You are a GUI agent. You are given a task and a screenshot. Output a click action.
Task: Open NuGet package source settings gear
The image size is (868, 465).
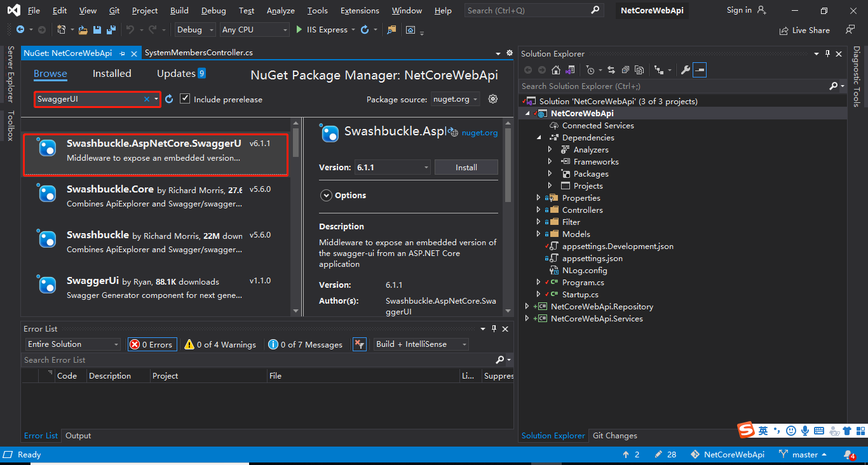pyautogui.click(x=492, y=99)
